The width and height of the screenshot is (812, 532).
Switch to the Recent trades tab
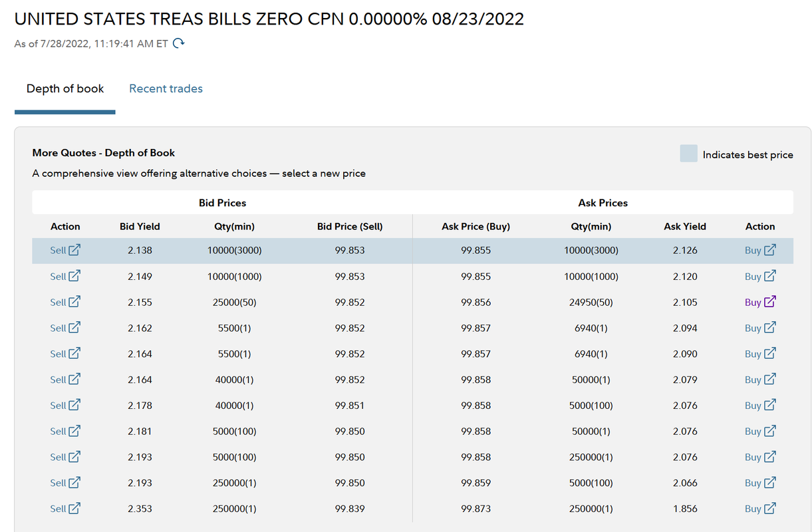point(166,88)
